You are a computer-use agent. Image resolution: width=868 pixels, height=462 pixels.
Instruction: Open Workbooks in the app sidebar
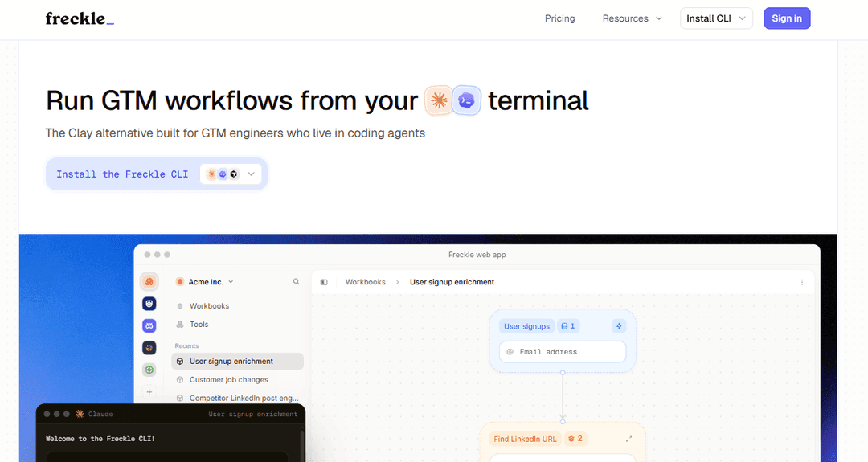[209, 306]
